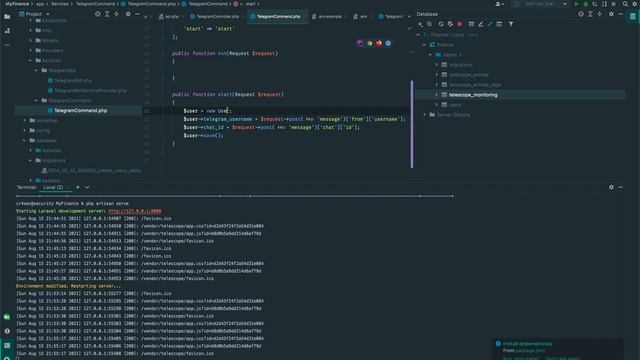Click the editor vertical scrollbar
This screenshot has width=640, height=360.
(x=412, y=124)
